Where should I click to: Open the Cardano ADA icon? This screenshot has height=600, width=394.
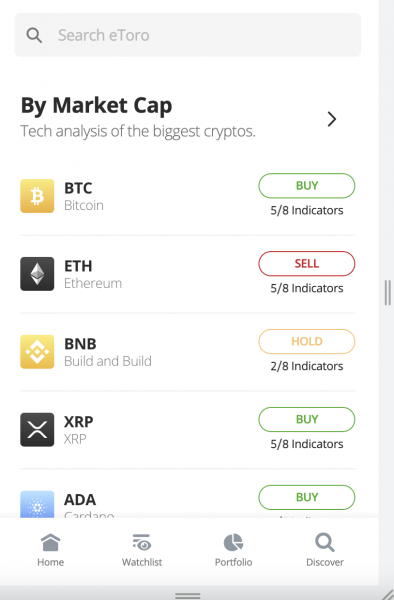(37, 504)
